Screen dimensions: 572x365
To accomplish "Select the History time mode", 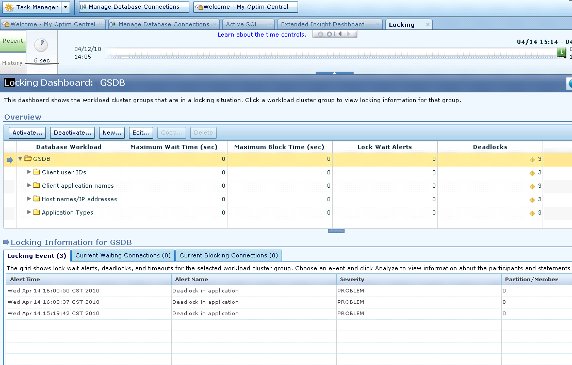I will (12, 63).
